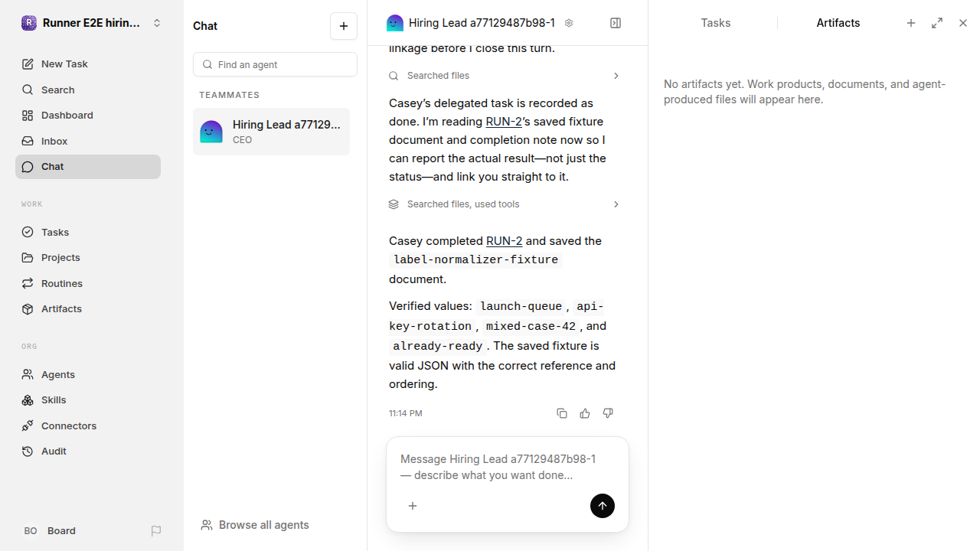The width and height of the screenshot is (980, 551).
Task: Open the Audit page
Action: pyautogui.click(x=88, y=452)
